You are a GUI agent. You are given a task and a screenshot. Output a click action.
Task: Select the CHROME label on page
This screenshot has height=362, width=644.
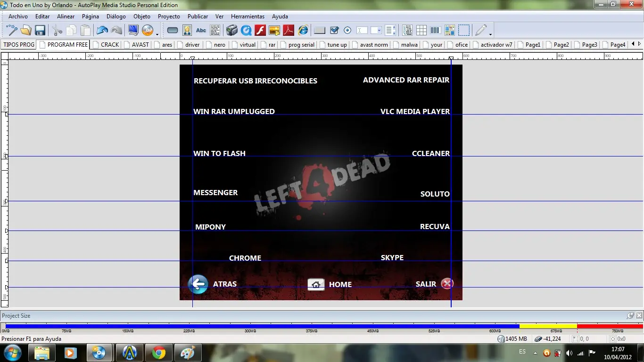(x=245, y=258)
